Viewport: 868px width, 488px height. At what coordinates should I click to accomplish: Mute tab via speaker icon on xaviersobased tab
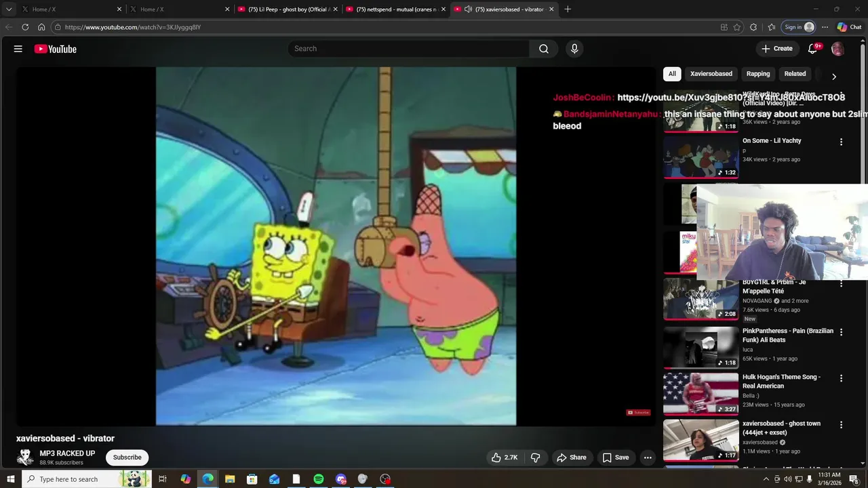pyautogui.click(x=468, y=9)
